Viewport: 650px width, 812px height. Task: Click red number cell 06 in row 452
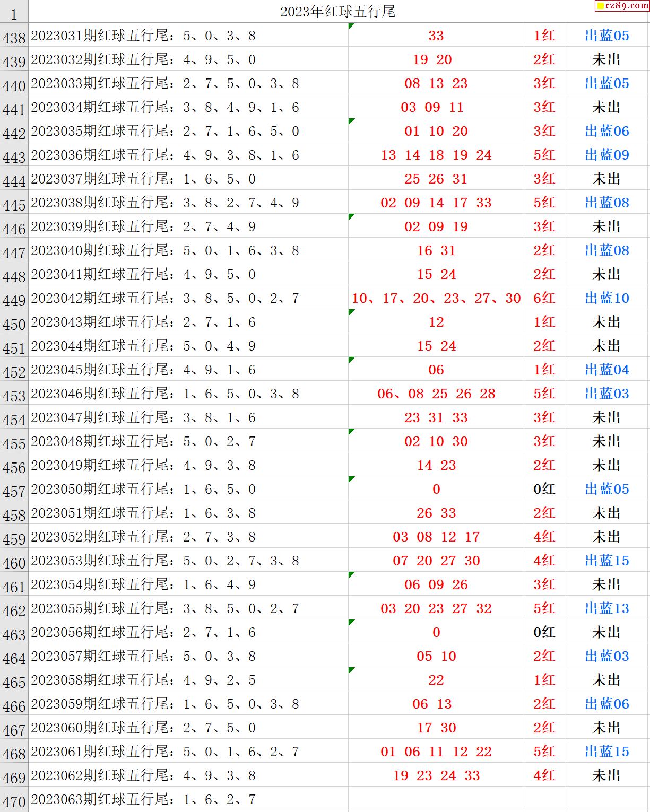coord(436,370)
